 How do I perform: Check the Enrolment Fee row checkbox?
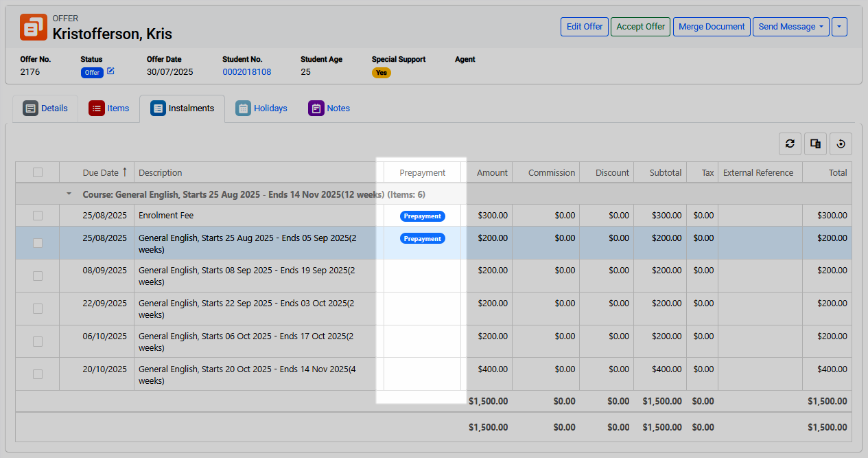(x=38, y=216)
